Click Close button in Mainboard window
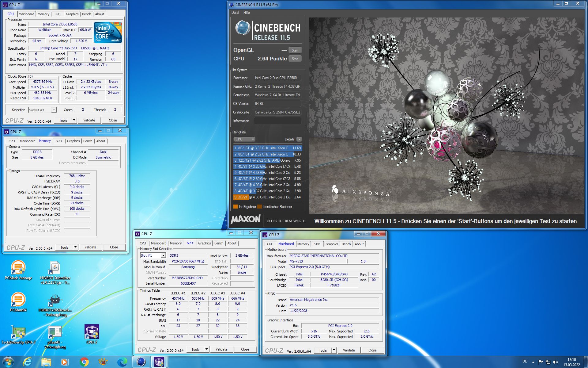Viewport: 588px width, 368px height. point(372,350)
